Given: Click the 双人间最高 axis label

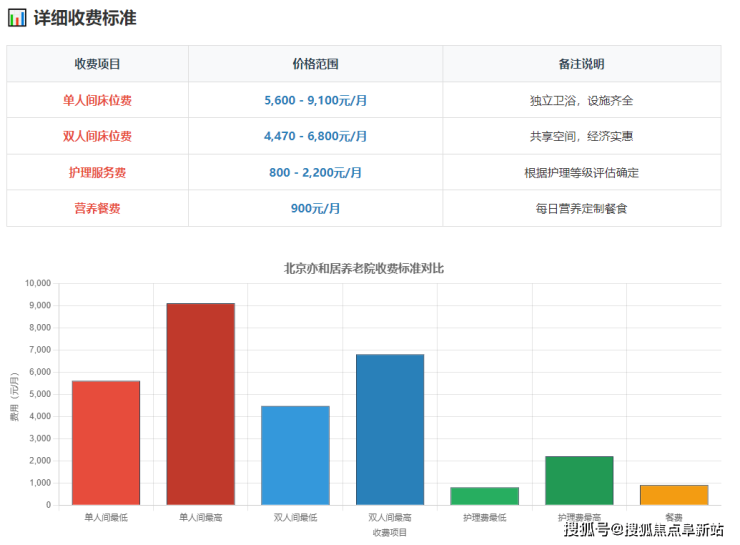Looking at the screenshot, I should pyautogui.click(x=390, y=518).
